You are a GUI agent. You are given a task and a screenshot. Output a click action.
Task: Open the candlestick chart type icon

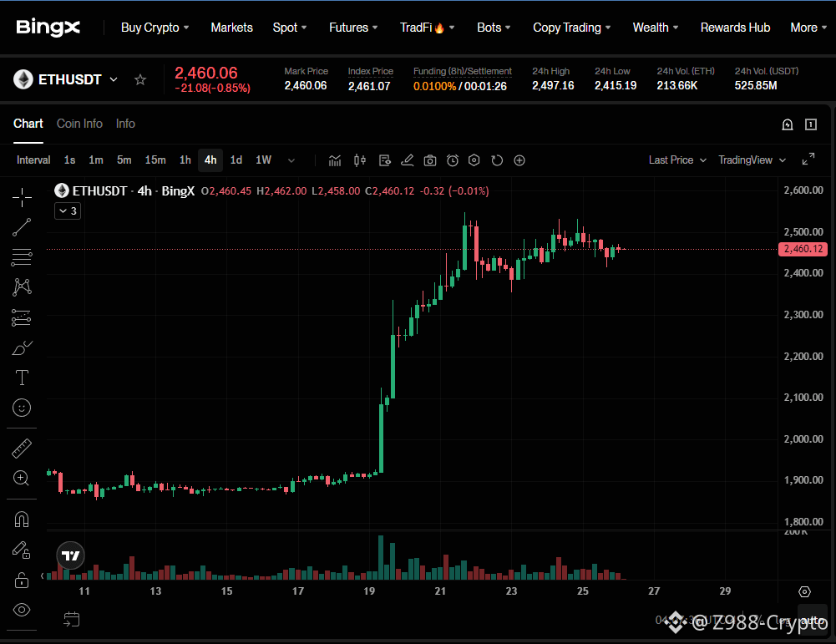tap(360, 160)
